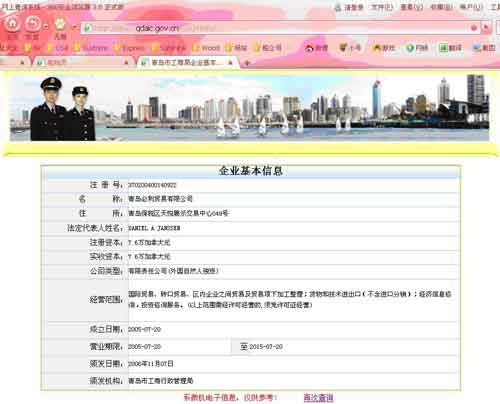Image resolution: width=500 pixels, height=404 pixels.
Task: Click the 经营范围 business scope text
Action: [x=289, y=299]
